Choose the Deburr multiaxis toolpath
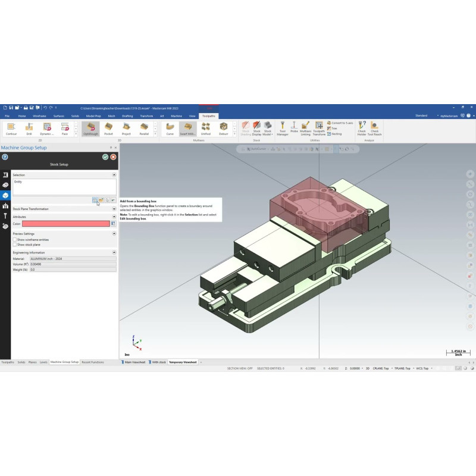 point(224,128)
